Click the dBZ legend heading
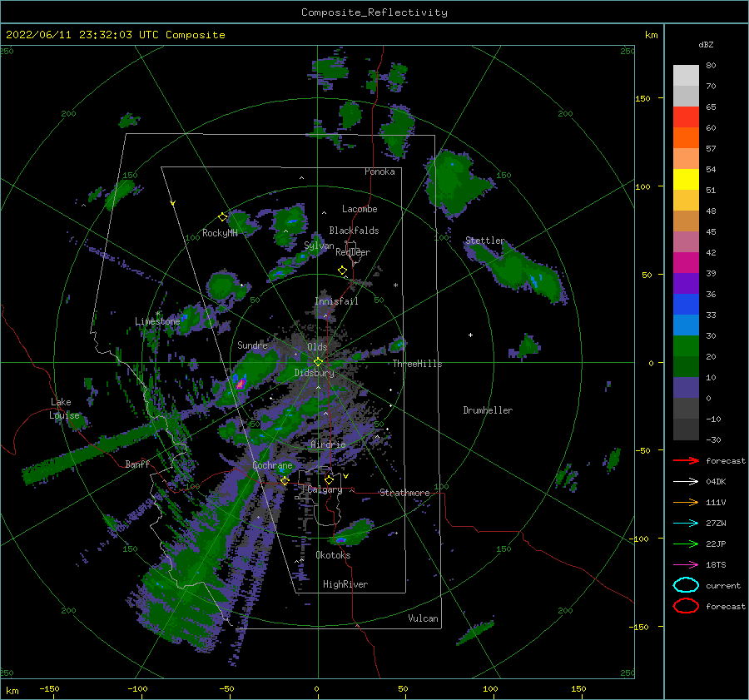 (x=706, y=45)
